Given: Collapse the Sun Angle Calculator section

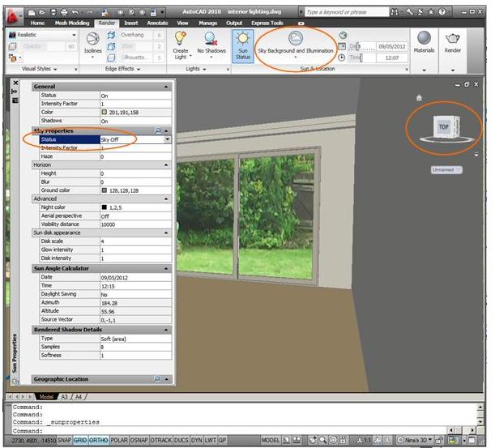Looking at the screenshot, I should coord(166,268).
